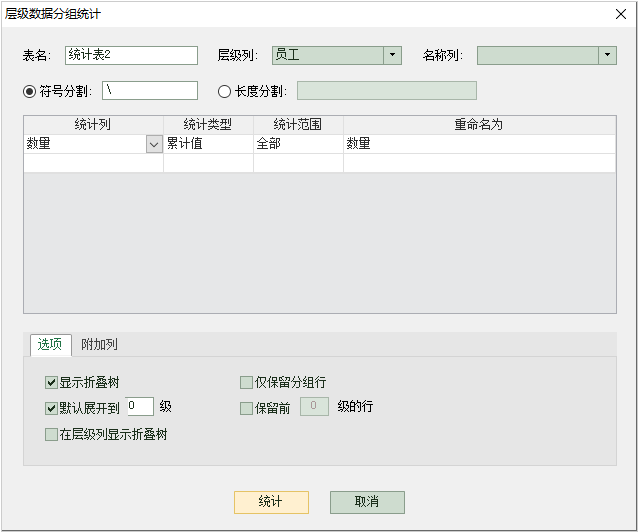Close the 层级数据分组统计 dialog

pos(619,14)
